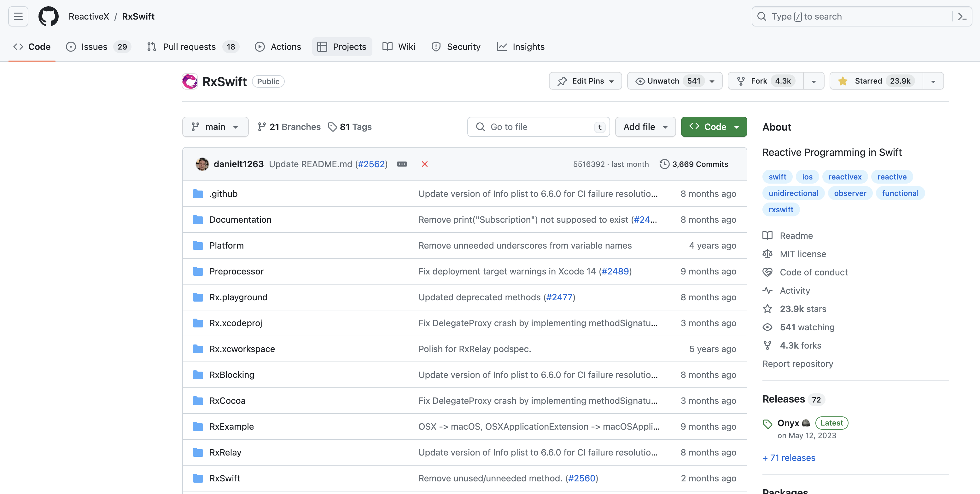Viewport: 980px width, 494px height.
Task: Expand the Fork options arrow
Action: click(x=814, y=81)
